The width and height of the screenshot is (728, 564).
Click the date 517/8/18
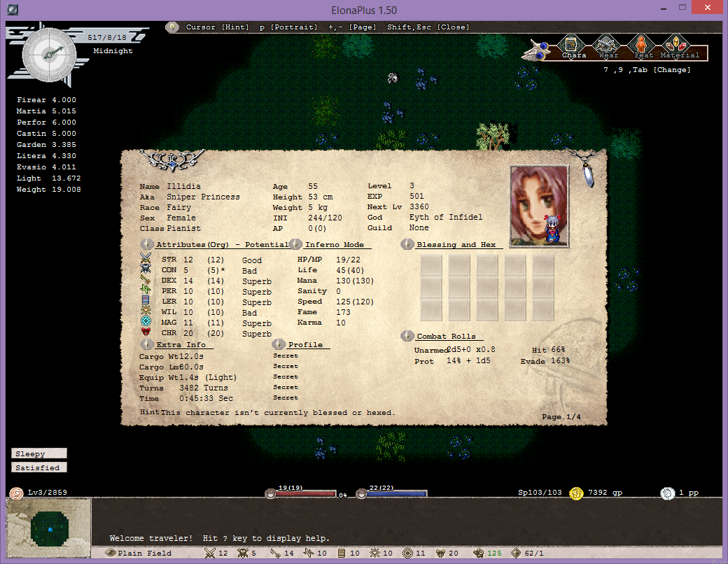107,38
